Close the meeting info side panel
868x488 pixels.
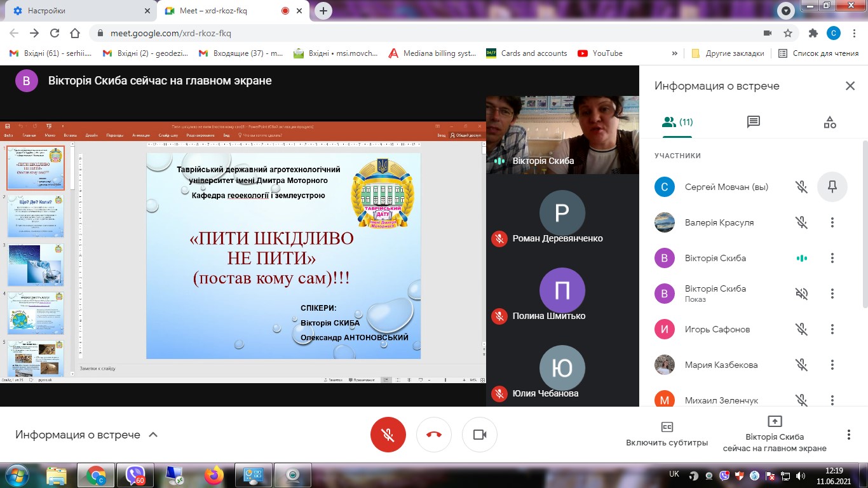click(x=850, y=86)
